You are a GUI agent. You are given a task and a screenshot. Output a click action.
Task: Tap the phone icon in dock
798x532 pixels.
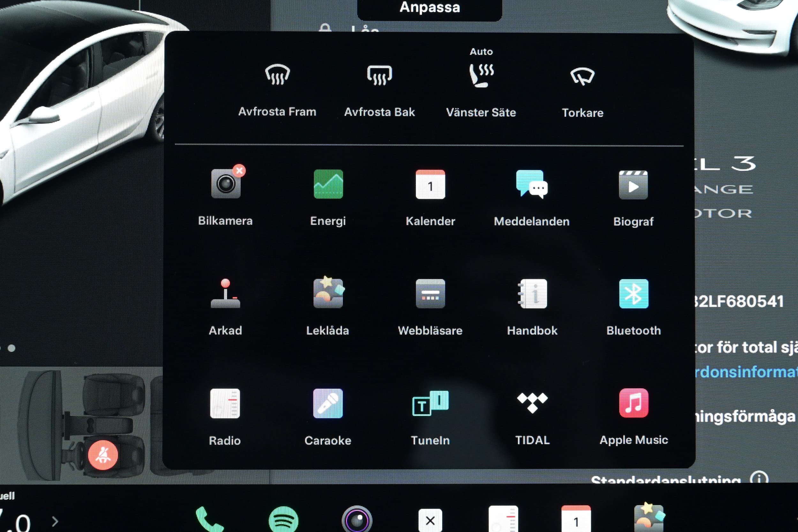pos(209,520)
